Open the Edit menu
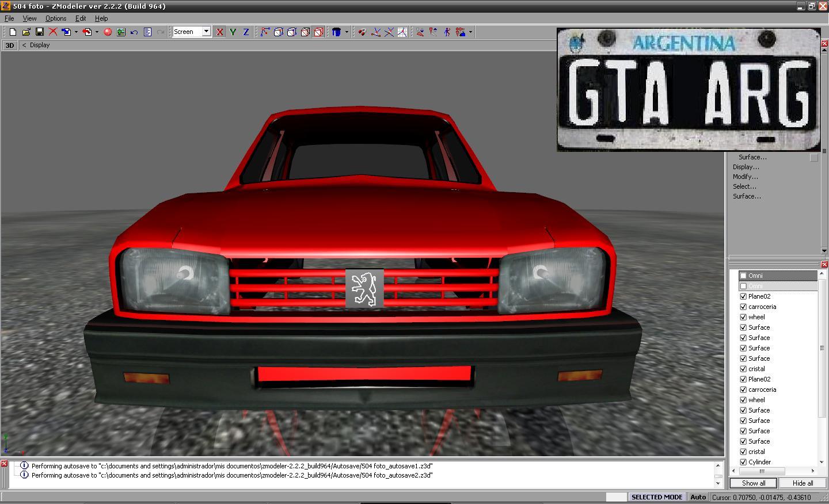This screenshot has width=829, height=504. point(81,18)
